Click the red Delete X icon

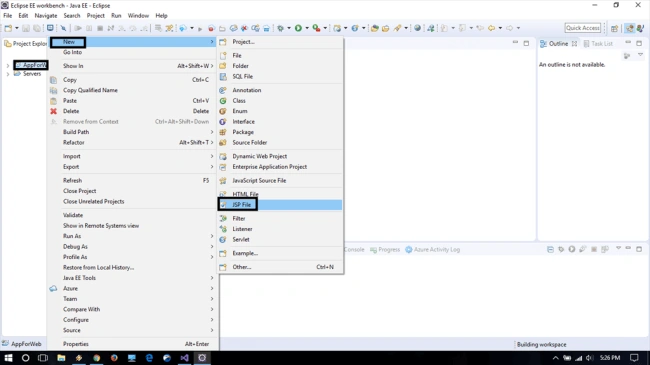point(53,111)
